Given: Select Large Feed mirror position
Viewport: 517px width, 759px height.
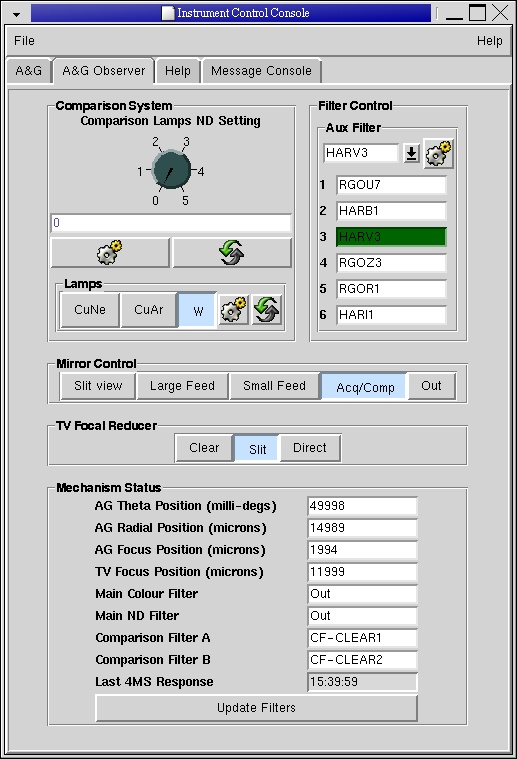Looking at the screenshot, I should tap(182, 386).
